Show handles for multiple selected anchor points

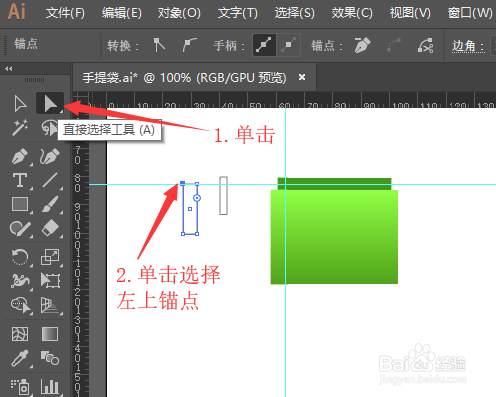[264, 45]
